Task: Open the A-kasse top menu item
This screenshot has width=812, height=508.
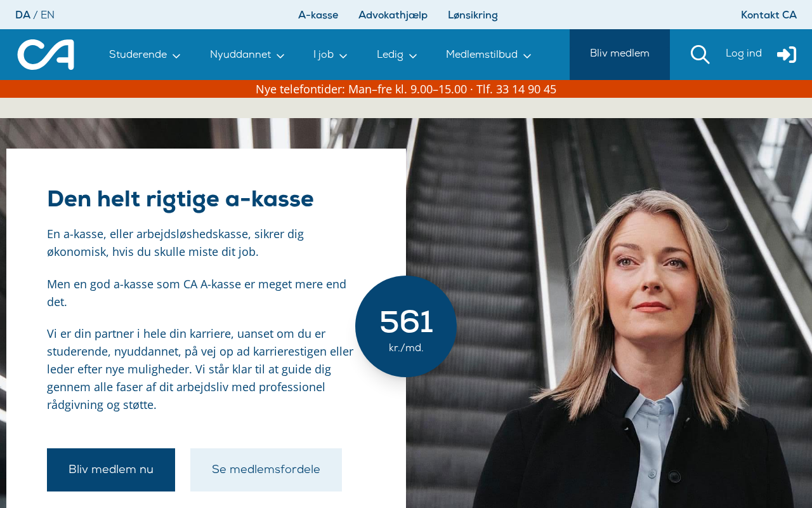Action: (x=318, y=15)
